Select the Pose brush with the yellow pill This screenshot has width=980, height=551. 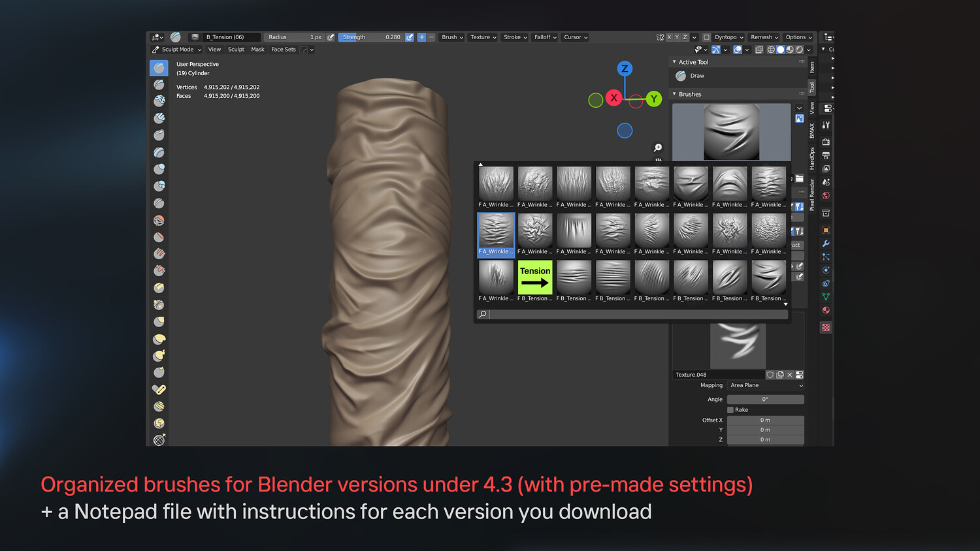point(159,389)
